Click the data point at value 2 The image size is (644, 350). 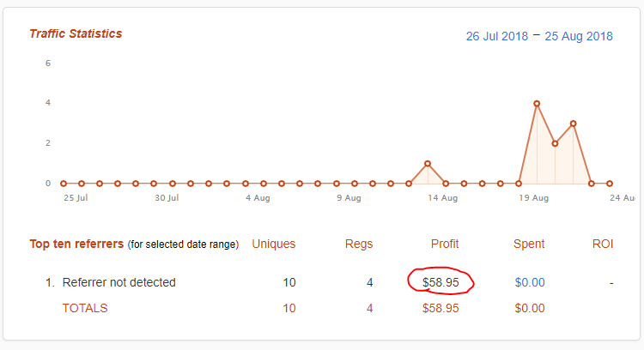555,143
